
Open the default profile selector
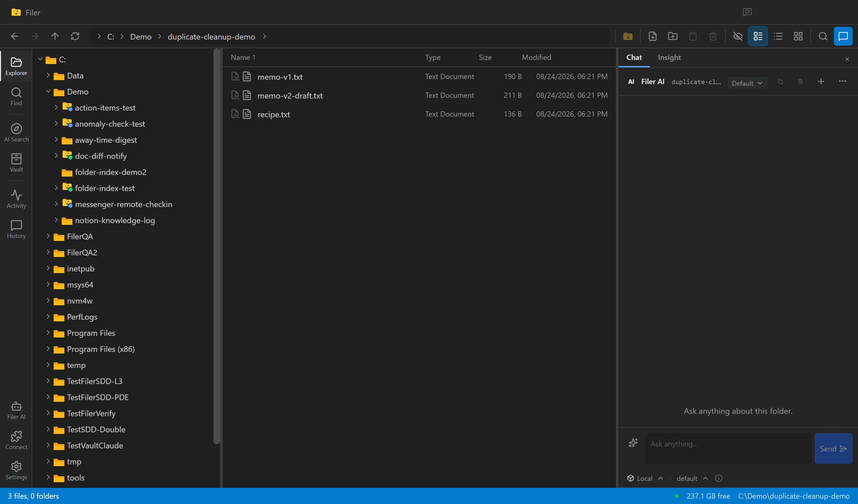(x=692, y=478)
